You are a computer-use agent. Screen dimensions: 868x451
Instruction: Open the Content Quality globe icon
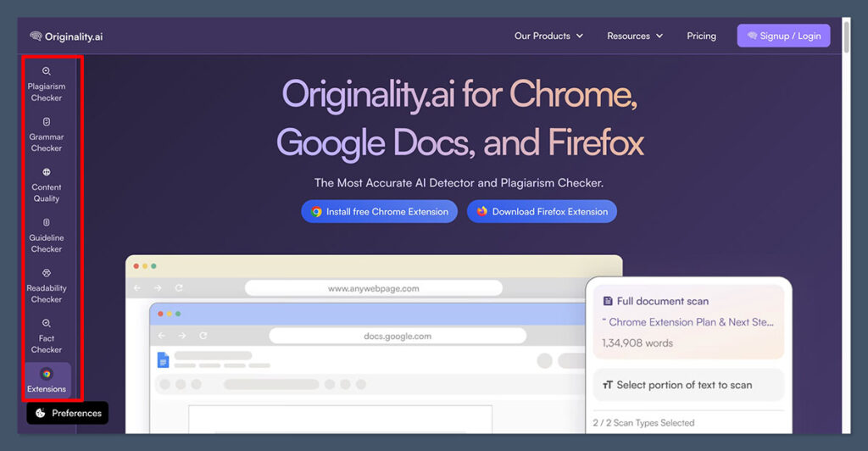[47, 172]
